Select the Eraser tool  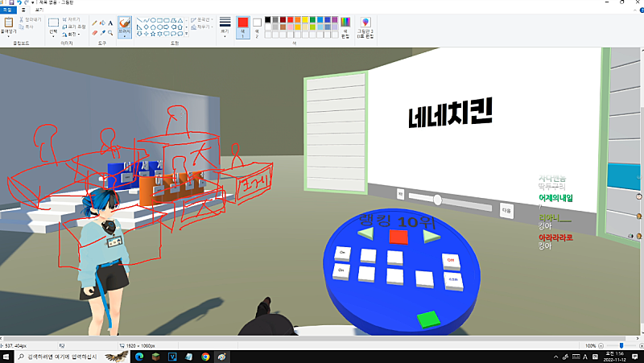pos(94,32)
